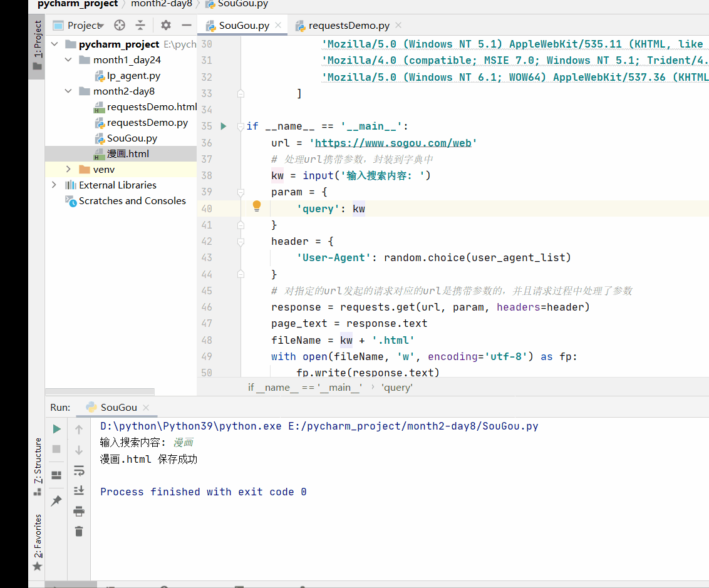Screen dimensions: 709x588
Task: Open Project panel settings gear
Action: (x=166, y=25)
